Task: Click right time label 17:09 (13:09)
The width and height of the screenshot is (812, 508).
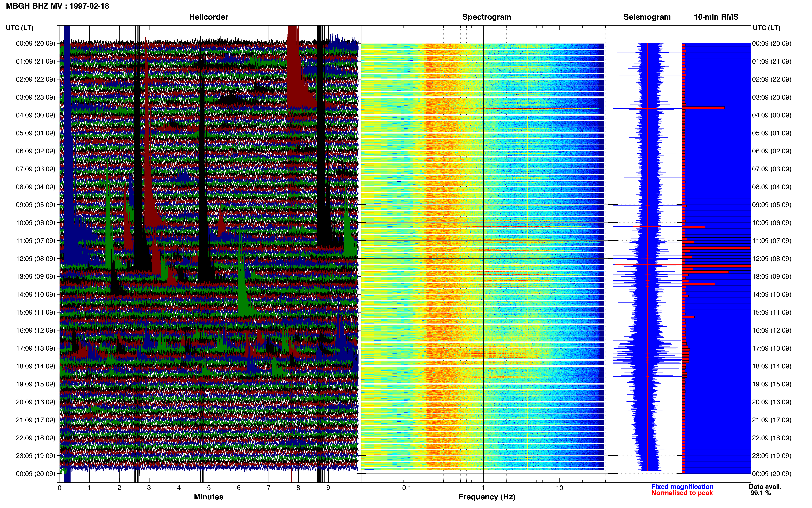Action: 772,348
